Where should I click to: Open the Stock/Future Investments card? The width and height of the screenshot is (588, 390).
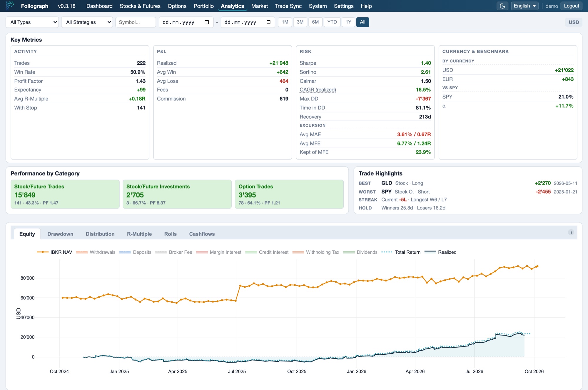click(177, 194)
